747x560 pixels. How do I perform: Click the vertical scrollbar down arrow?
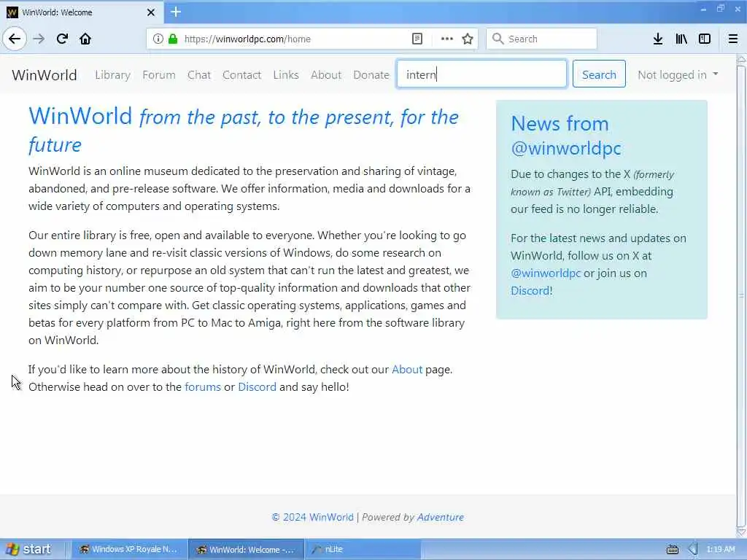pos(741,532)
